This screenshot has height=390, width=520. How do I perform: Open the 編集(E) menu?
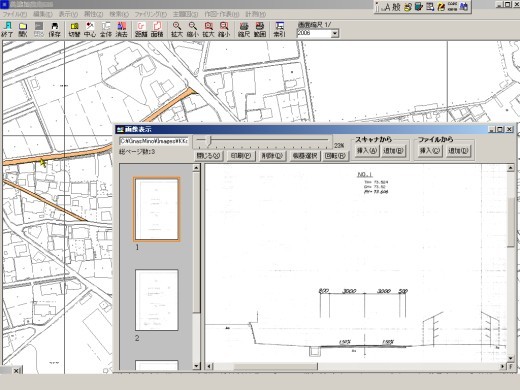43,14
